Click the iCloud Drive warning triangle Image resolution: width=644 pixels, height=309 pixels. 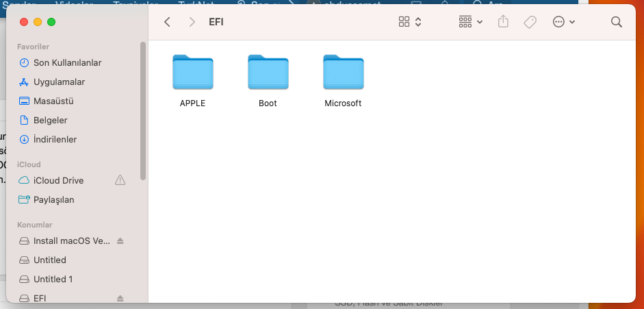coord(120,180)
